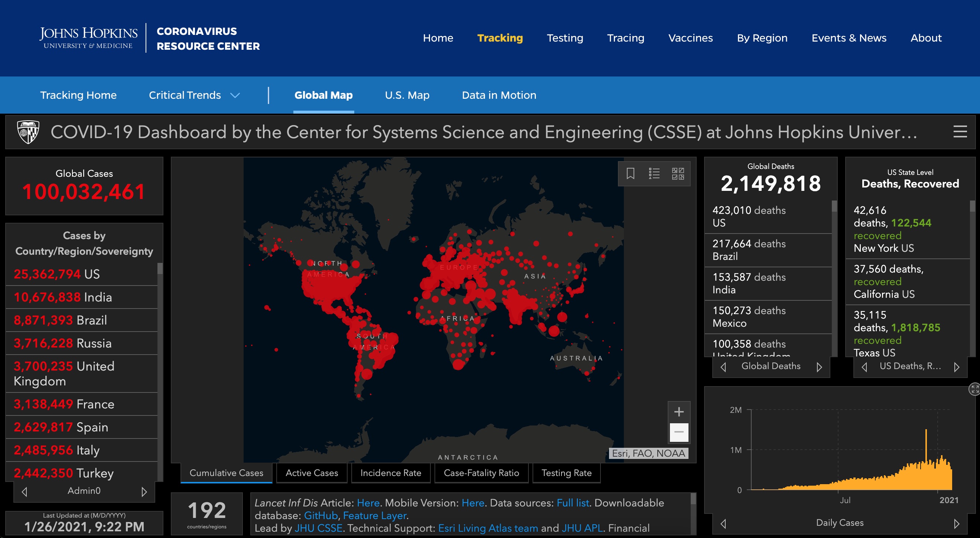This screenshot has width=980, height=538.
Task: Click the bookmarks icon on map
Action: click(x=631, y=173)
